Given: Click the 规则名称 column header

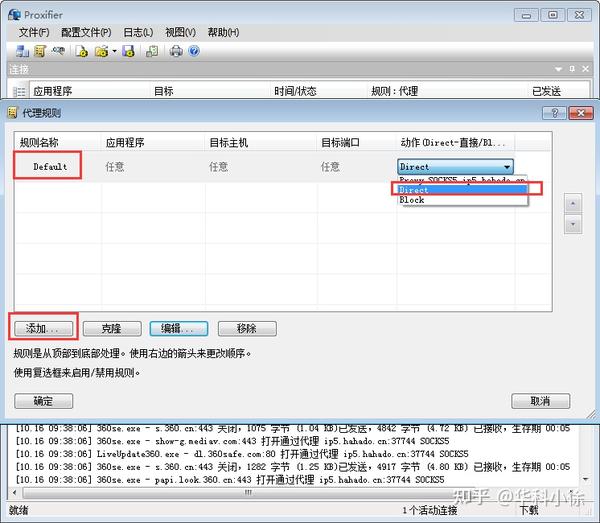Looking at the screenshot, I should [57, 143].
